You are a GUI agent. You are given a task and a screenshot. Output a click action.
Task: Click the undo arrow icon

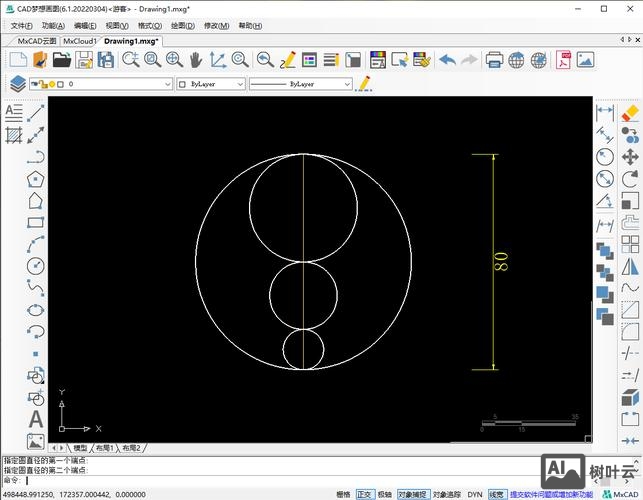click(x=447, y=60)
